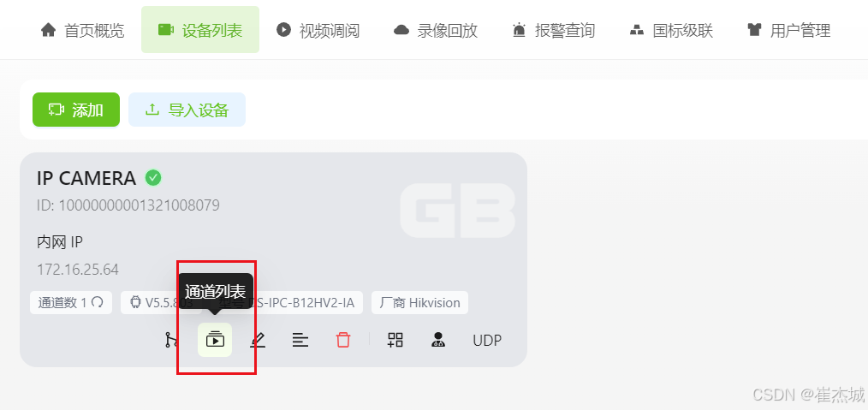Image resolution: width=868 pixels, height=410 pixels.
Task: Open 录像回放 tab
Action: click(x=436, y=30)
